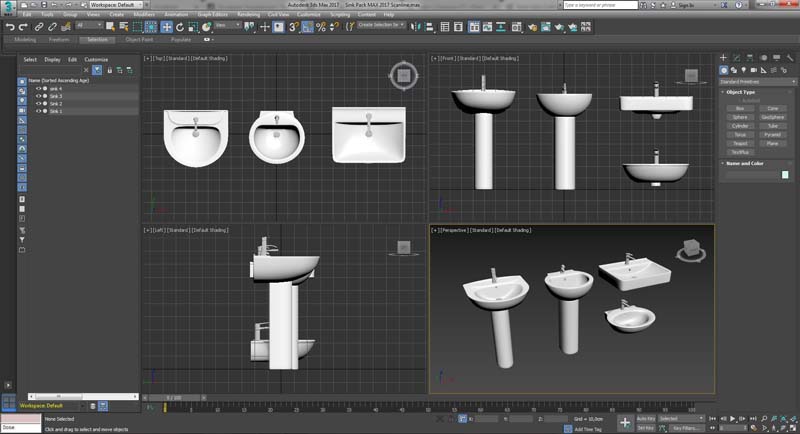Click the Undo arrow in main toolbar
The height and width of the screenshot is (434, 800).
tap(9, 26)
